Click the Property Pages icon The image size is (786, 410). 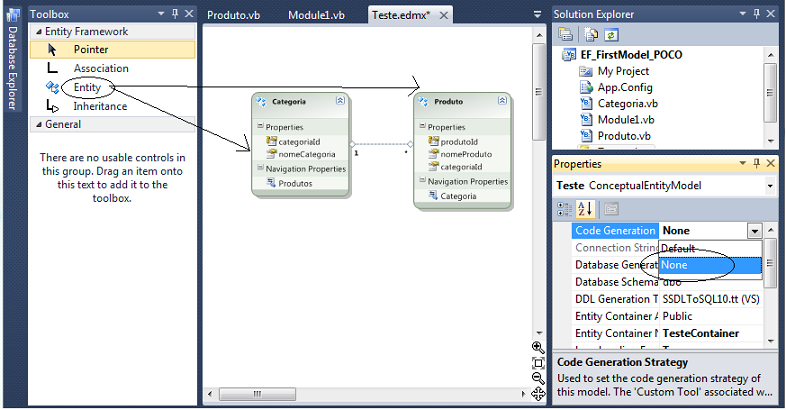[611, 209]
